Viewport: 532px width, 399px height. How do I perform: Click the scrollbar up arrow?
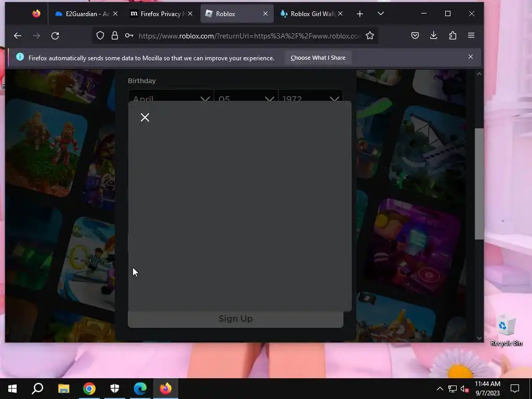(479, 74)
